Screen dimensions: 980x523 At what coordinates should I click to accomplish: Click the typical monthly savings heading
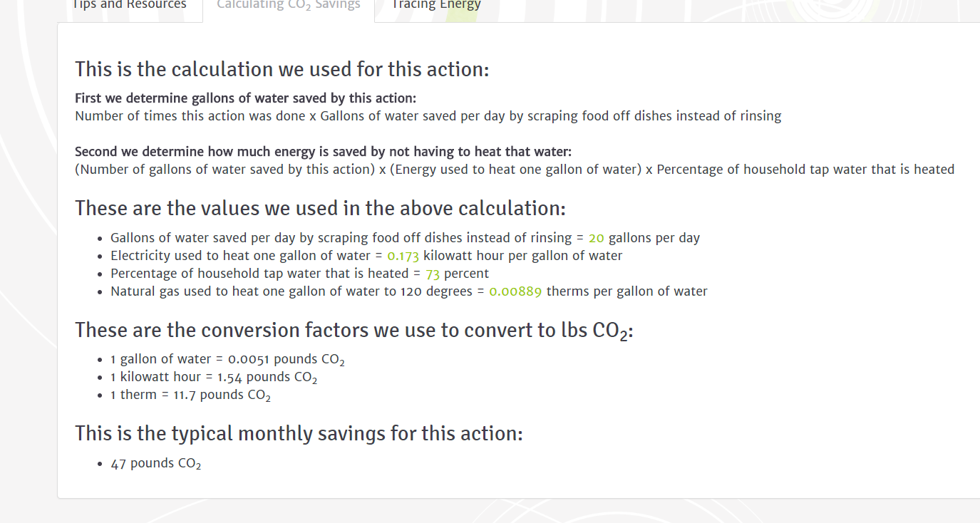[x=299, y=433]
